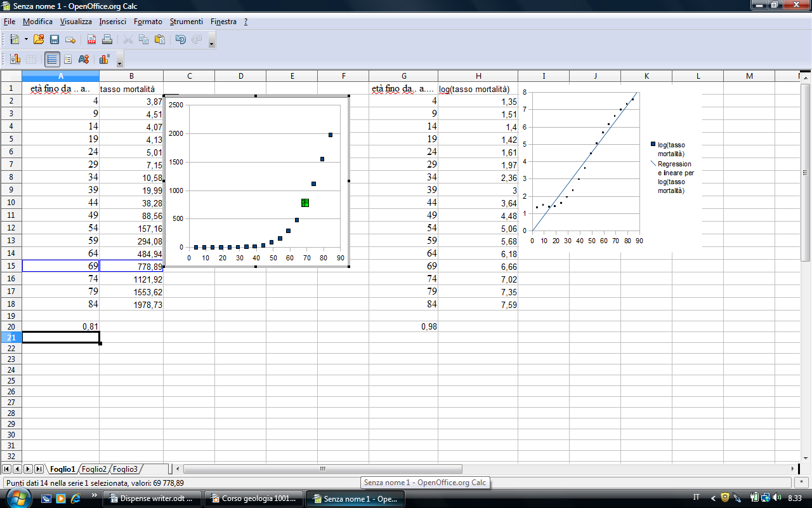Select the Foglio1 sheet tab

pyautogui.click(x=62, y=469)
